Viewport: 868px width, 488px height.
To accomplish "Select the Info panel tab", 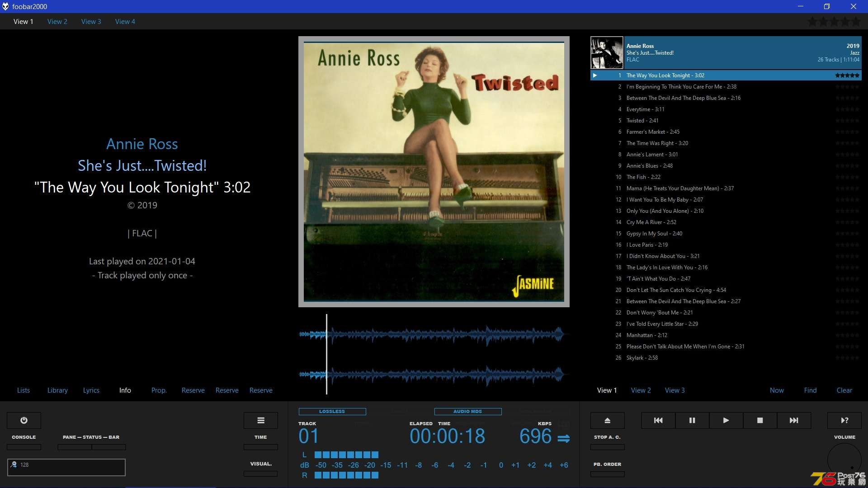I will tap(125, 390).
